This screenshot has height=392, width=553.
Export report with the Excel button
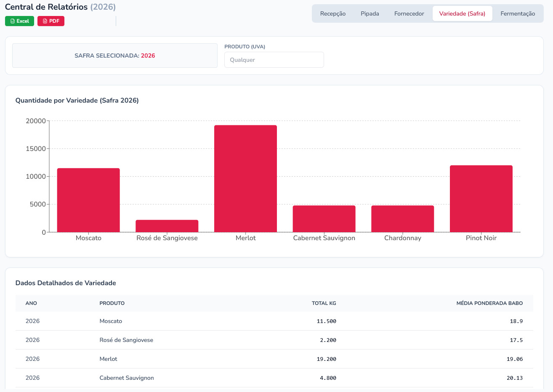(19, 21)
